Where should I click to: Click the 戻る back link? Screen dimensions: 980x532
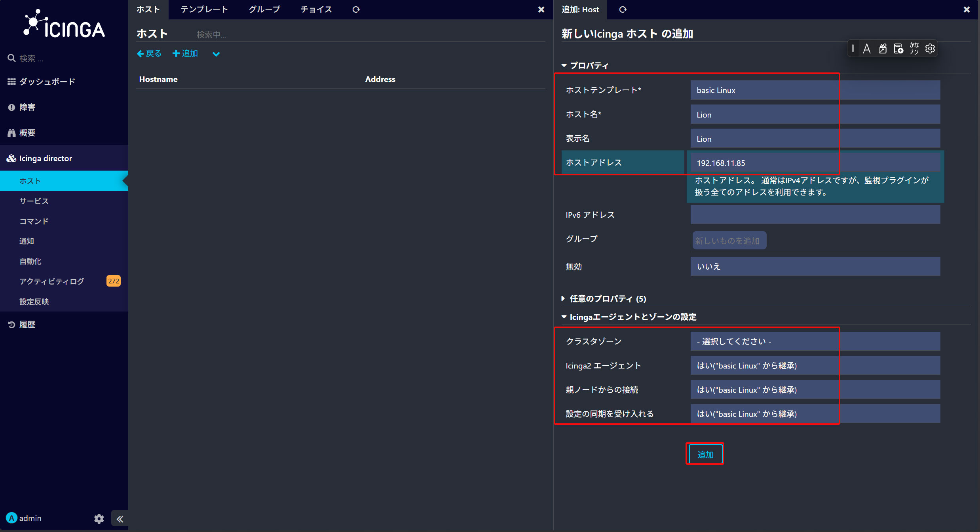(x=149, y=53)
